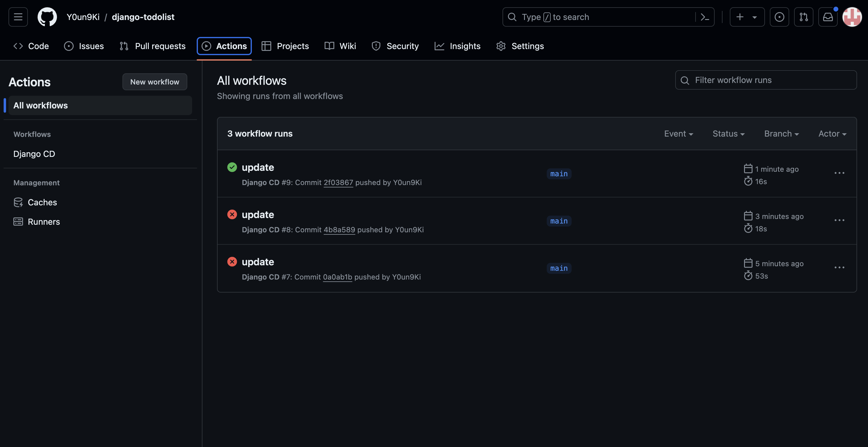This screenshot has width=868, height=447.
Task: Click the Caches database icon
Action: 18,202
